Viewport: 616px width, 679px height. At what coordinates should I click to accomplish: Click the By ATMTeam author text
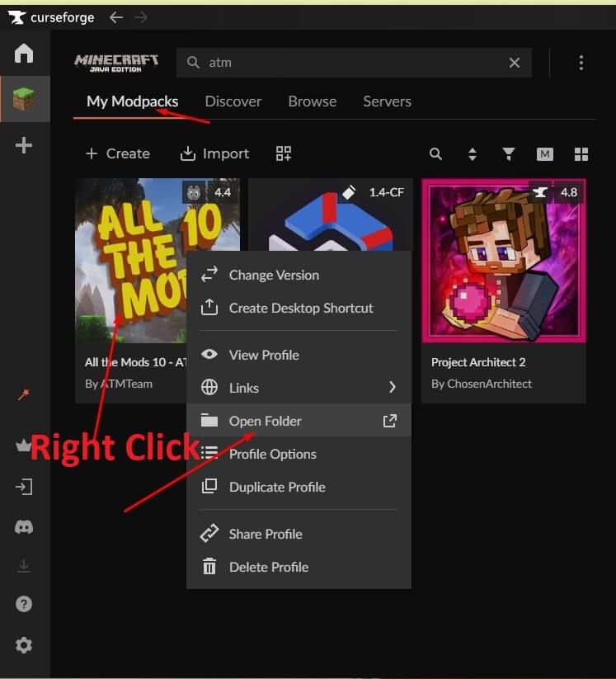click(119, 384)
